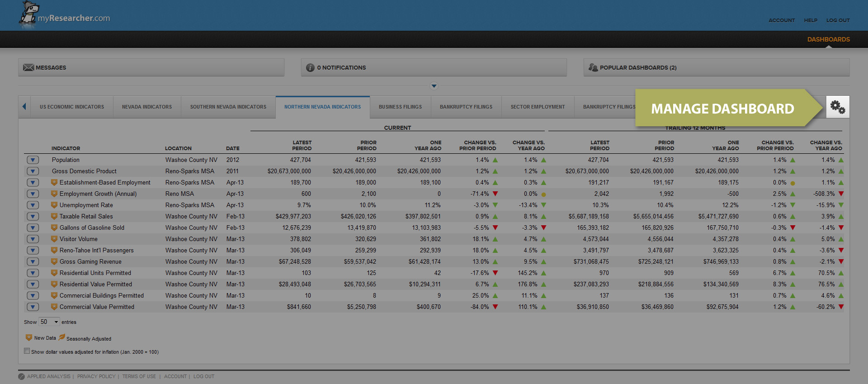The width and height of the screenshot is (868, 384).
Task: Open Southern Nevada Indicators tab
Action: pyautogui.click(x=228, y=107)
